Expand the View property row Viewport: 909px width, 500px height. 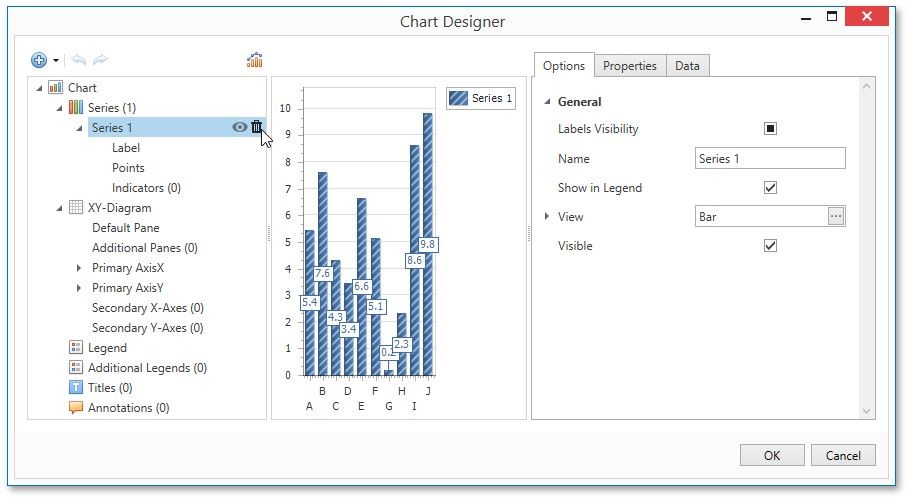coord(547,216)
